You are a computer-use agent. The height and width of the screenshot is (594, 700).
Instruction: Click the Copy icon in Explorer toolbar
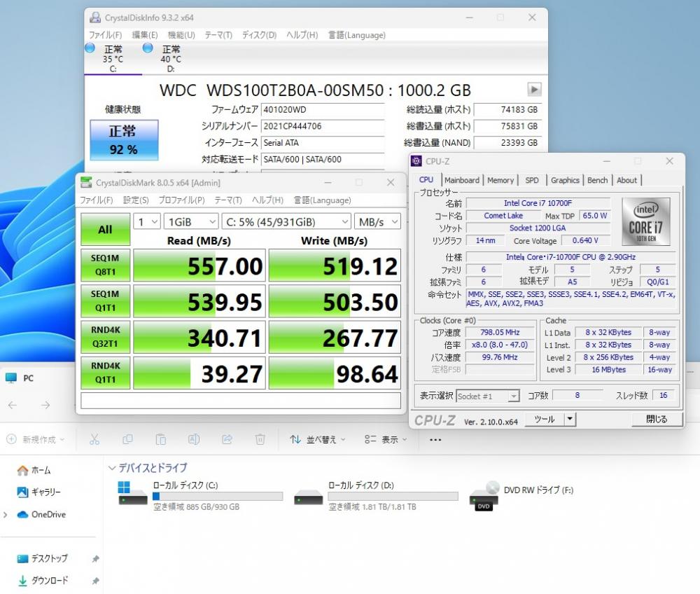[127, 439]
